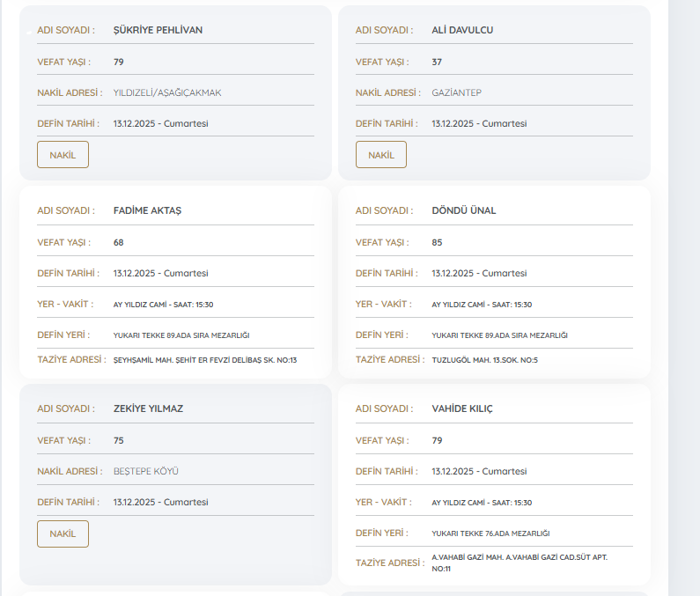The width and height of the screenshot is (700, 596).
Task: Click Fadime Aktaş's ŞEYHŞAMİL MAH. condolence address
Action: (x=205, y=360)
